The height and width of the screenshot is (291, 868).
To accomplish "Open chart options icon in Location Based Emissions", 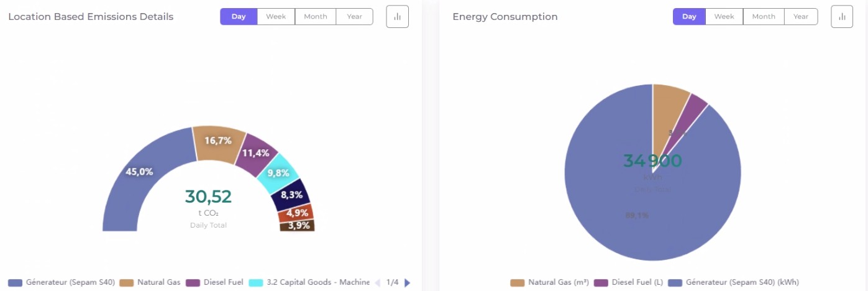I will pyautogui.click(x=398, y=17).
